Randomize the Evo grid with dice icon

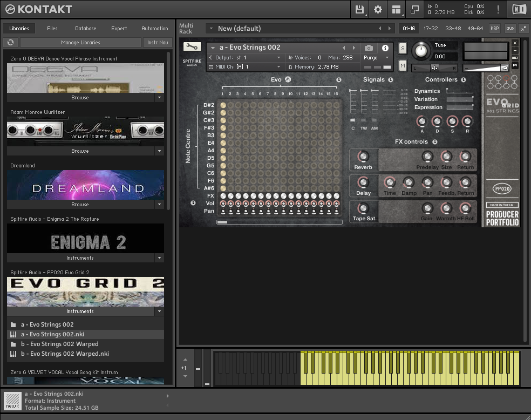pyautogui.click(x=288, y=79)
